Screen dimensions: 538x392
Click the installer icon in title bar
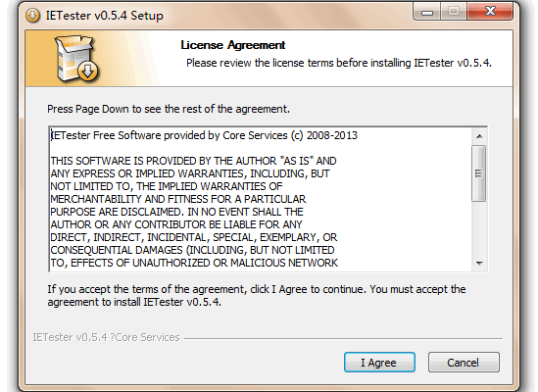click(x=33, y=15)
